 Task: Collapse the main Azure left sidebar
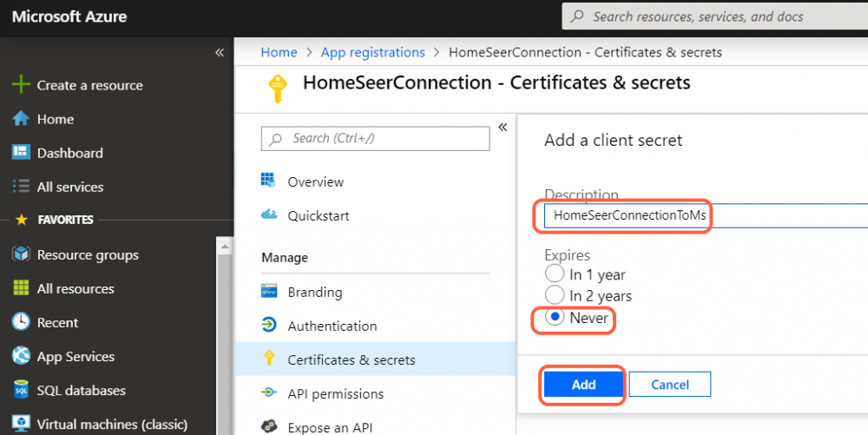(x=220, y=53)
